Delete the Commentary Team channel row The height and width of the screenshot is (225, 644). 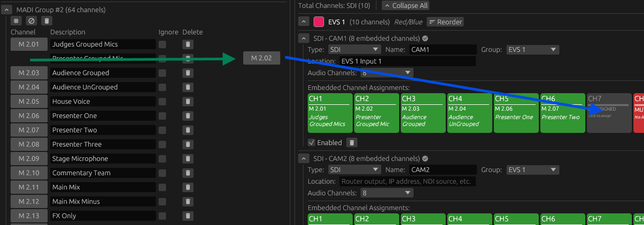click(x=188, y=173)
